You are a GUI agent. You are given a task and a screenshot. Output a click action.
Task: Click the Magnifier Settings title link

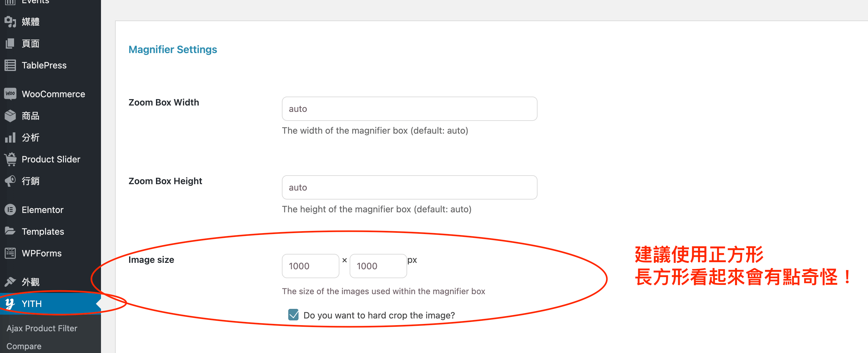tap(173, 49)
